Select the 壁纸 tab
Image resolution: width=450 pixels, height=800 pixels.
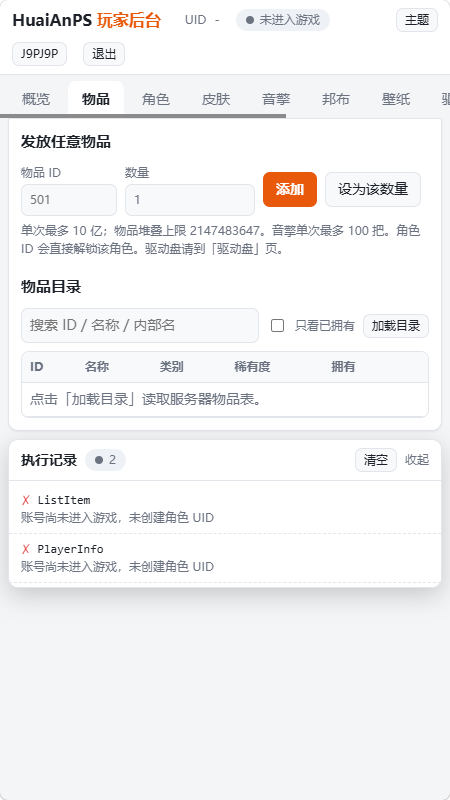[x=396, y=99]
